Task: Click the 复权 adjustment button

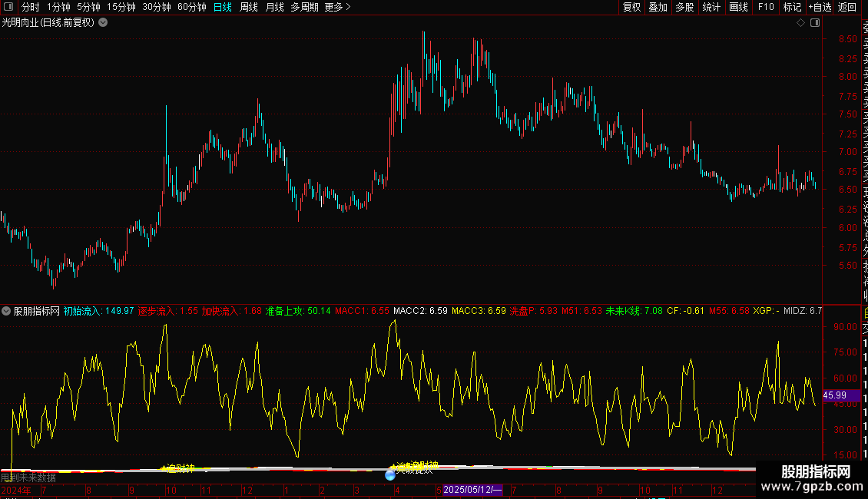Action: pos(631,7)
